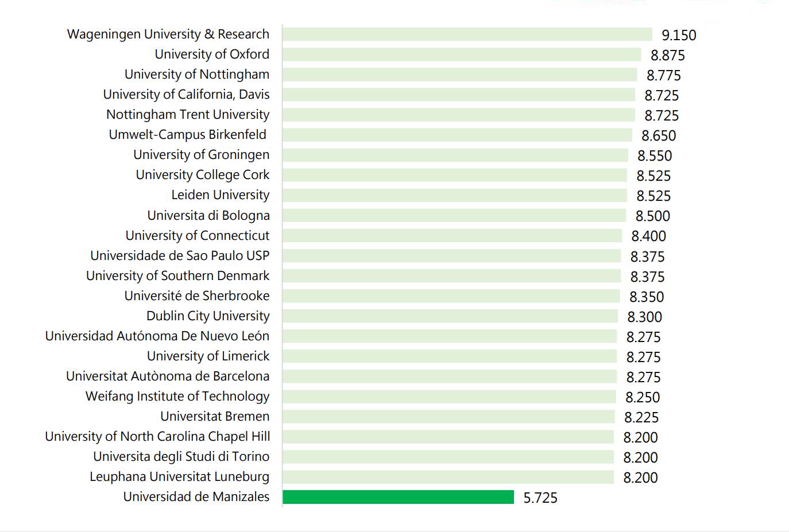Select the 8.300 data label
The height and width of the screenshot is (532, 789).
(644, 317)
